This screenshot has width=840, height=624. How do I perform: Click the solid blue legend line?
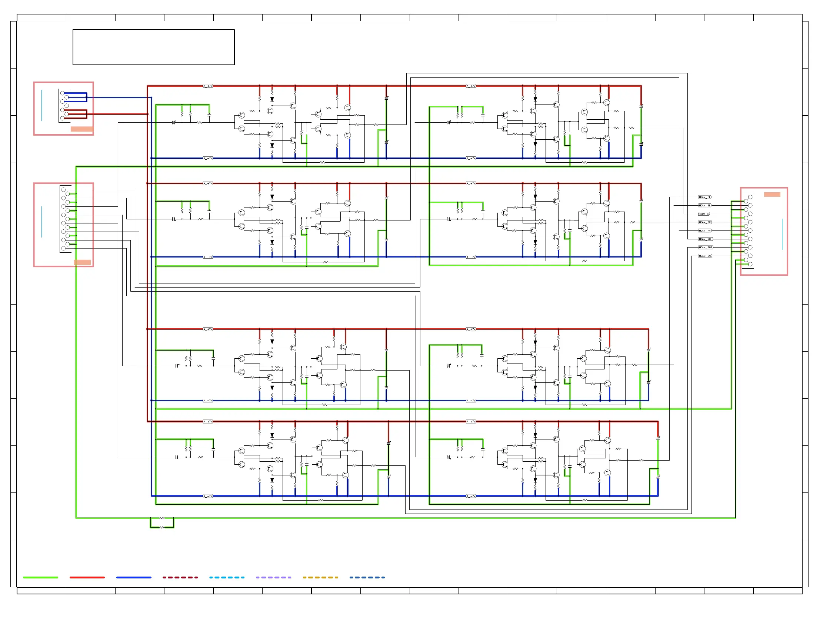pos(134,578)
